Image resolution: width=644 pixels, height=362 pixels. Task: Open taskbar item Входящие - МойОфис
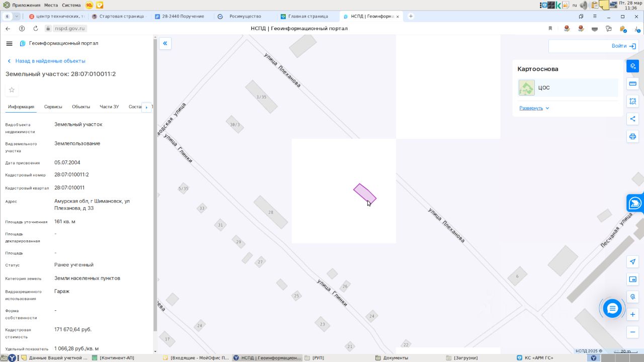coord(196,358)
